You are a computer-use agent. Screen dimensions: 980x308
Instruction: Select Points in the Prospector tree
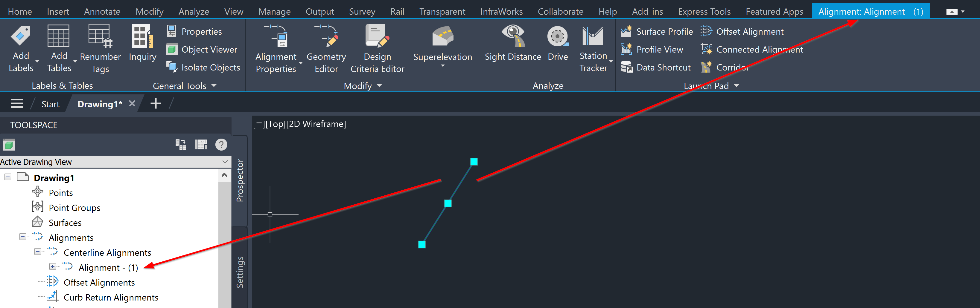60,193
